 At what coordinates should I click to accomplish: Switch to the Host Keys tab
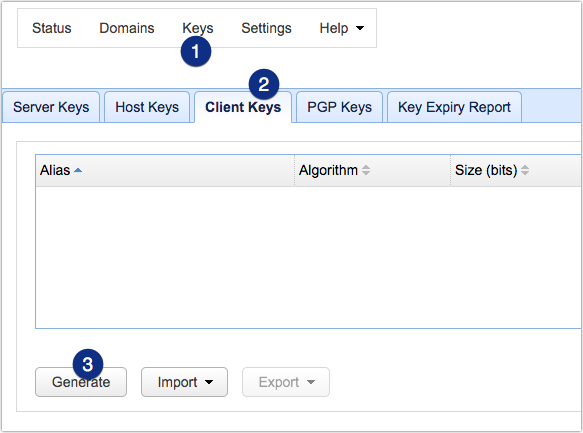pyautogui.click(x=147, y=107)
